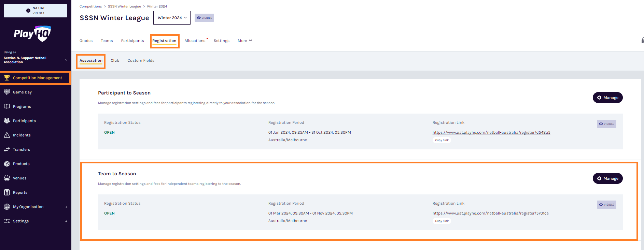Click the Products box icon

(7, 164)
